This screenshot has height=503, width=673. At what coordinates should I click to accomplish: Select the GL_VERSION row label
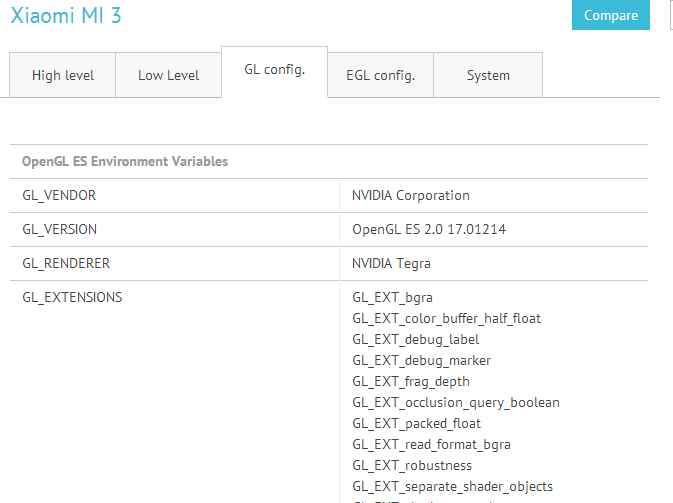coord(60,229)
